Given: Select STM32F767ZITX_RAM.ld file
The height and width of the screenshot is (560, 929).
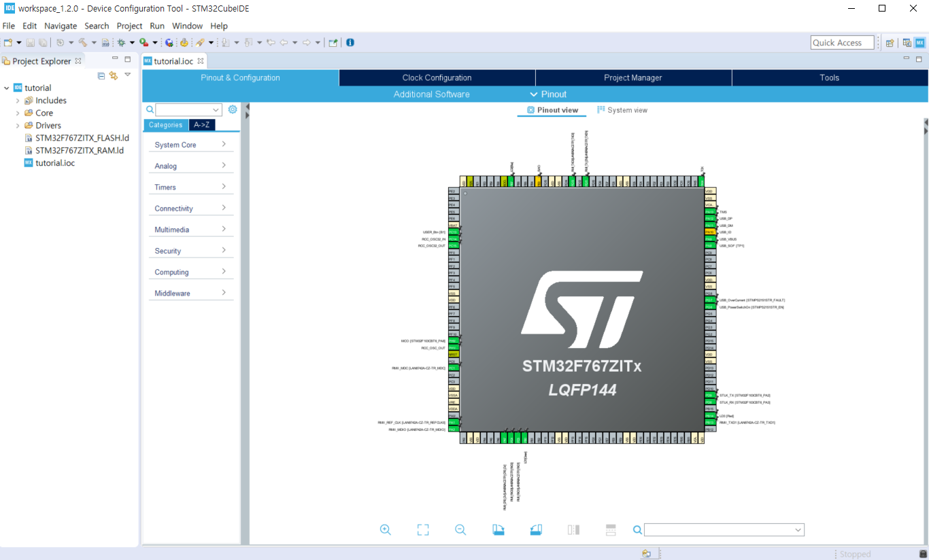Looking at the screenshot, I should coord(80,150).
